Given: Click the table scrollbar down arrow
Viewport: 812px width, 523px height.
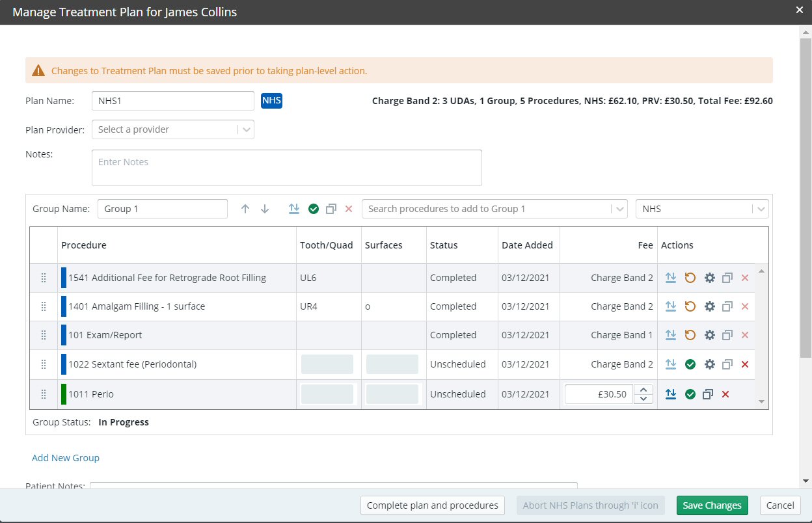Looking at the screenshot, I should point(761,402).
